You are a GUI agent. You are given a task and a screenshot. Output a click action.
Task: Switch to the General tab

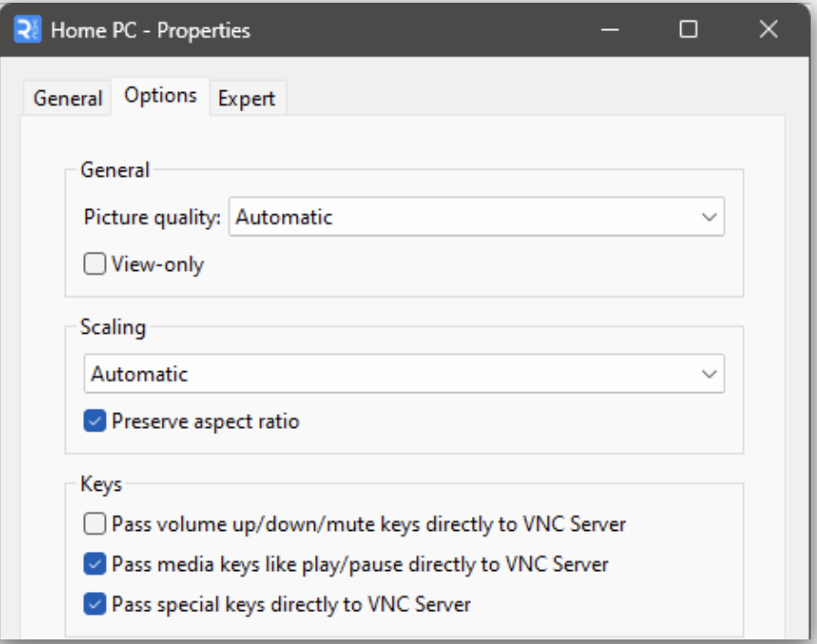coord(68,99)
